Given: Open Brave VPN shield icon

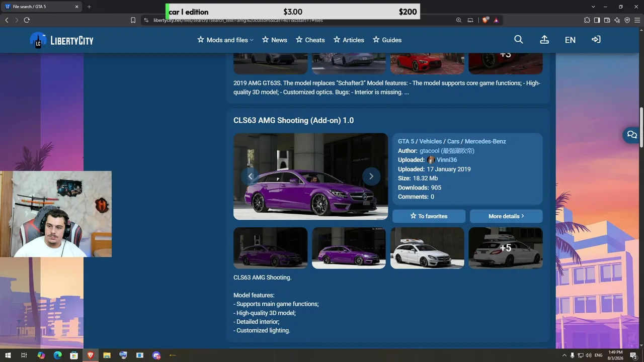Looking at the screenshot, I should pos(627,20).
